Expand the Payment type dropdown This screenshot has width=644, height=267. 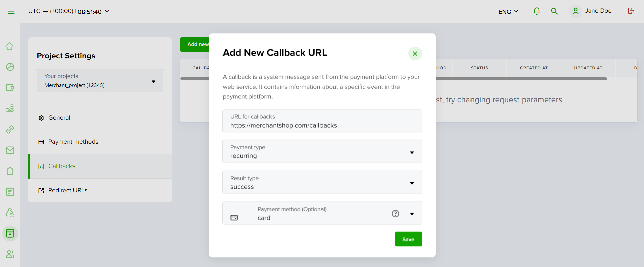pos(322,151)
